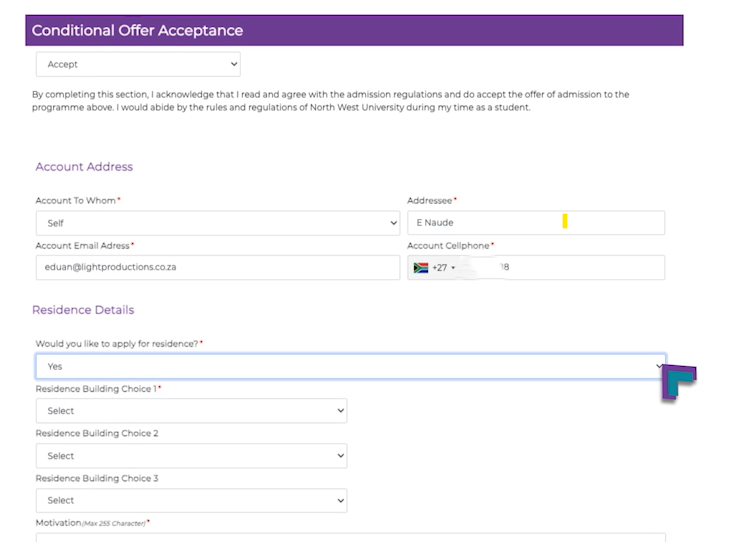The image size is (733, 542).
Task: Click the 'Residence Building Choice 2' label
Action: 97,434
